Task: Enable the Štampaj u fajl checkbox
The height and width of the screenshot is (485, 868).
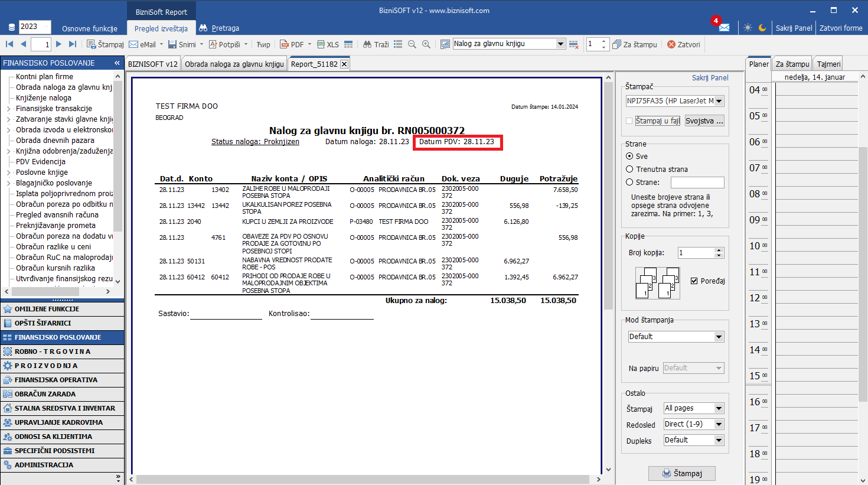Action: pos(629,121)
